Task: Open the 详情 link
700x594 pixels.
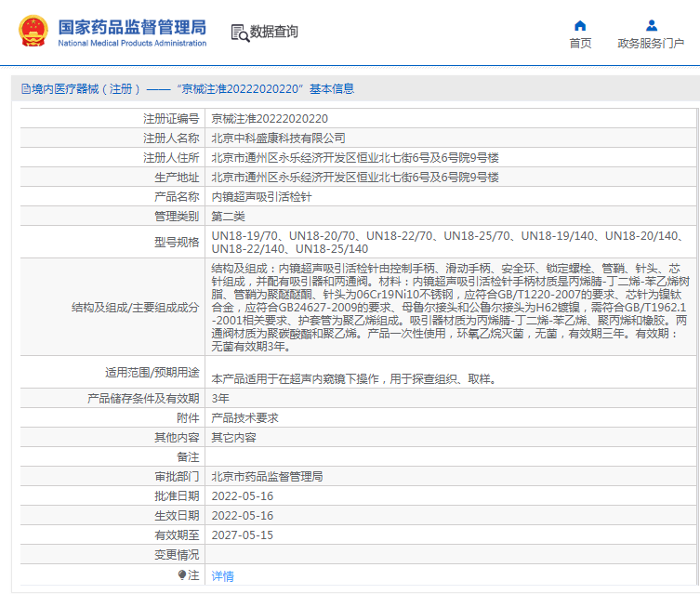Action: tap(222, 576)
